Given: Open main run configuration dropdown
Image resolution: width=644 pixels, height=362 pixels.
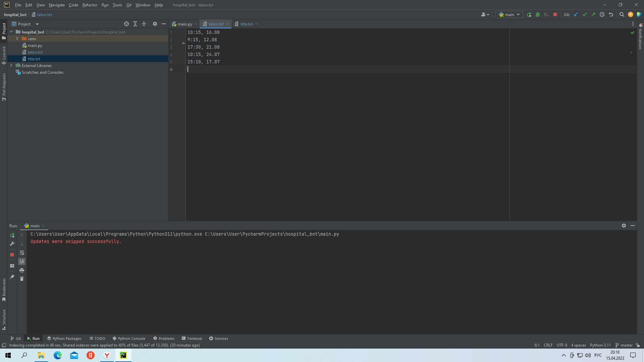Looking at the screenshot, I should tap(509, 15).
